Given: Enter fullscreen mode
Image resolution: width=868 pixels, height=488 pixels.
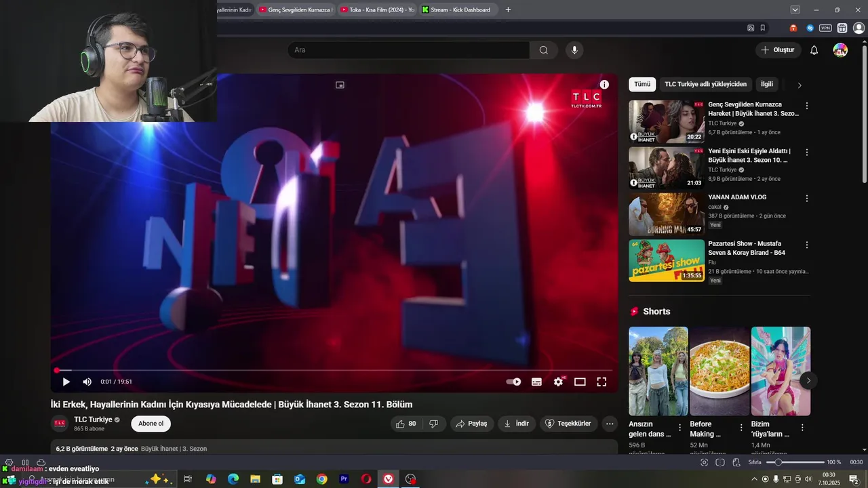Looking at the screenshot, I should 601,382.
